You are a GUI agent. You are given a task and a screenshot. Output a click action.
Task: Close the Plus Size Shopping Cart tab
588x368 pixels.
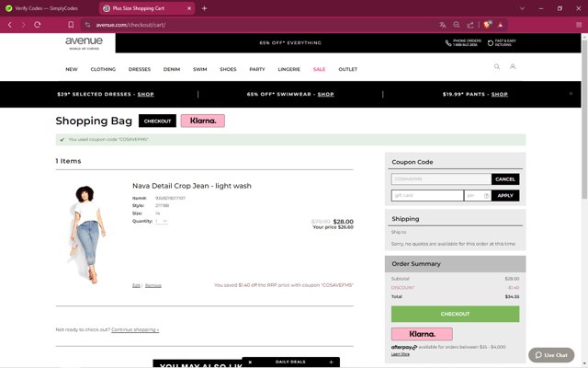tap(189, 8)
